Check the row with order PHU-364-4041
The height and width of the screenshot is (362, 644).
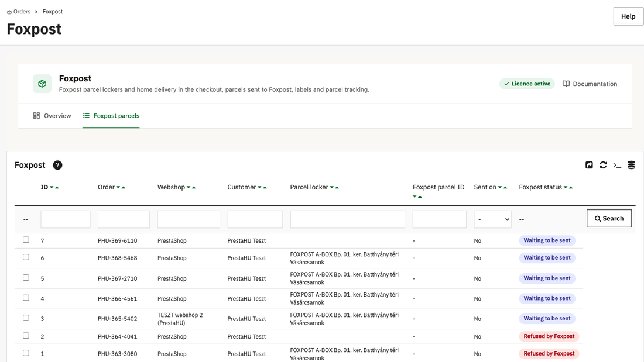tap(26, 335)
